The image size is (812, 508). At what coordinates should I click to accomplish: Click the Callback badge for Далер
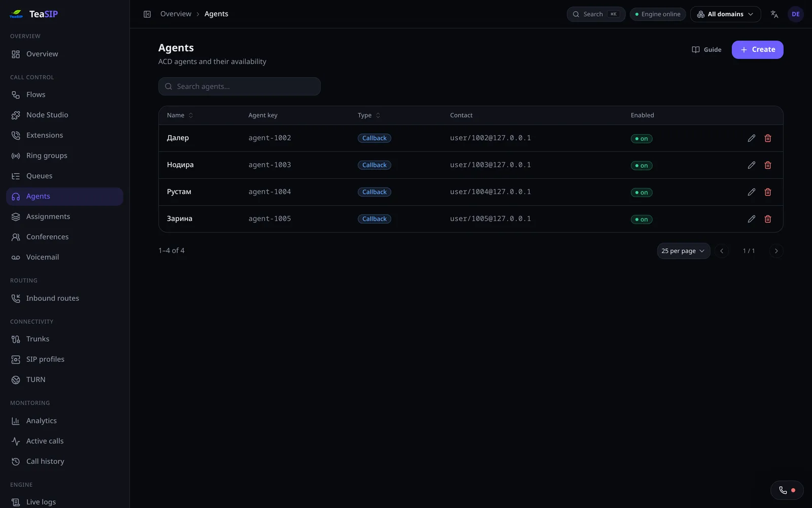pyautogui.click(x=375, y=138)
